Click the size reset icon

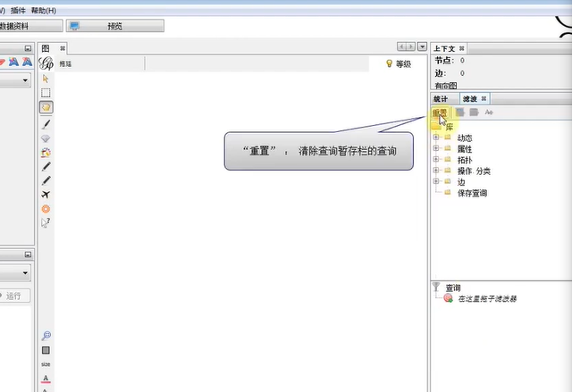tap(46, 364)
